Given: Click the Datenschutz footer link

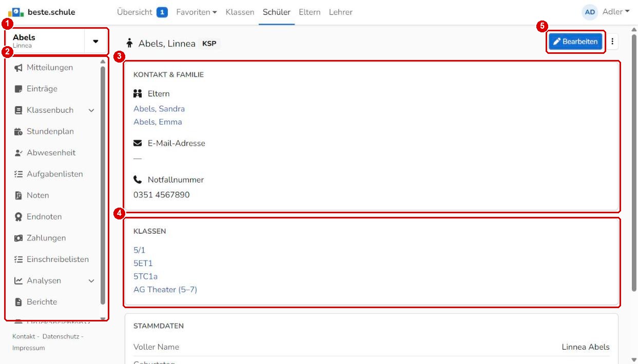Looking at the screenshot, I should pos(60,337).
